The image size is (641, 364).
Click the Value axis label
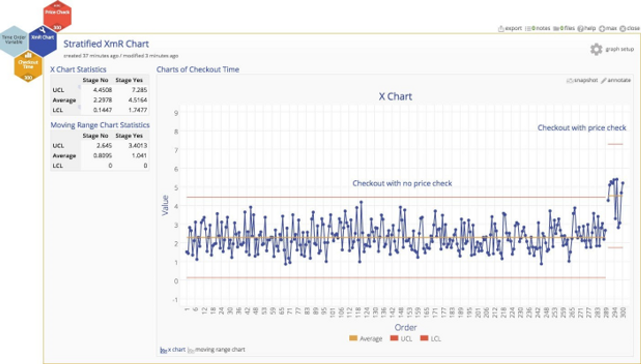[x=165, y=205]
